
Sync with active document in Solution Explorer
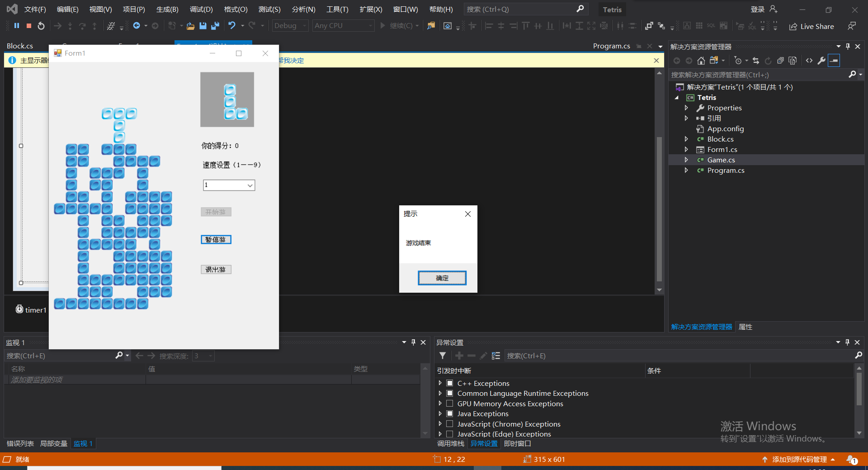756,61
